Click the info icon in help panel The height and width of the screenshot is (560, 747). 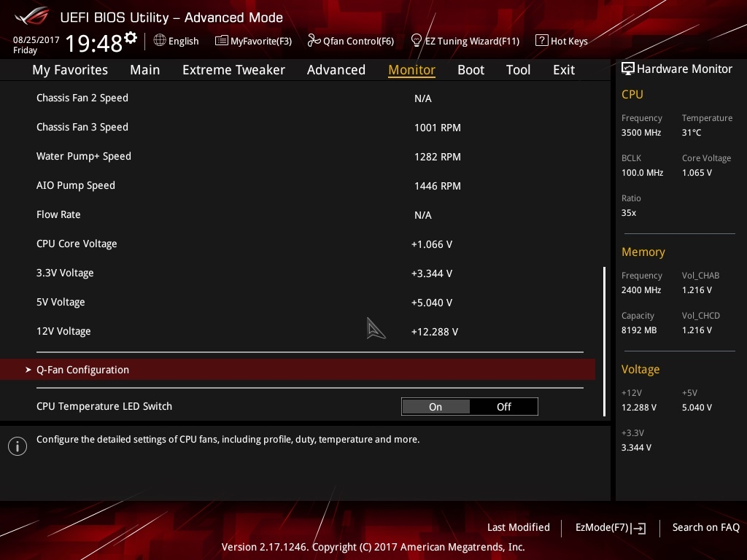[x=18, y=446]
